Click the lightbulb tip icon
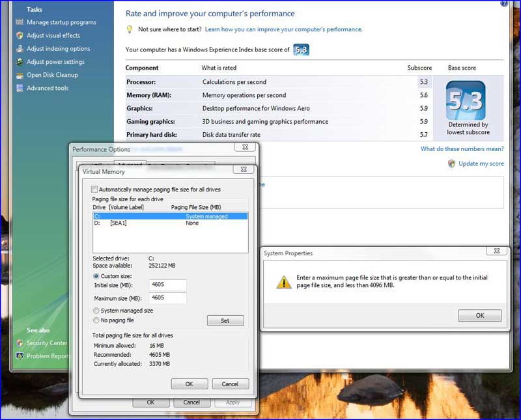Viewport: 521px width, 420px height. [x=130, y=29]
